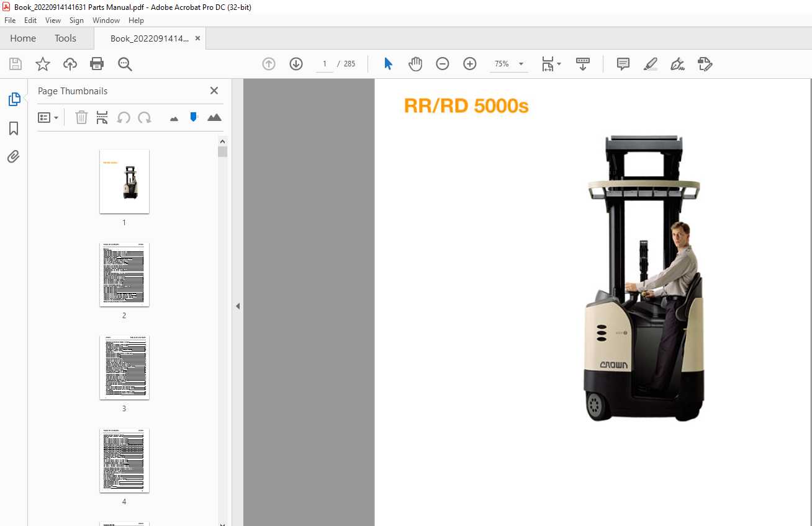
Task: Select page 3 thumbnail
Action: (124, 367)
